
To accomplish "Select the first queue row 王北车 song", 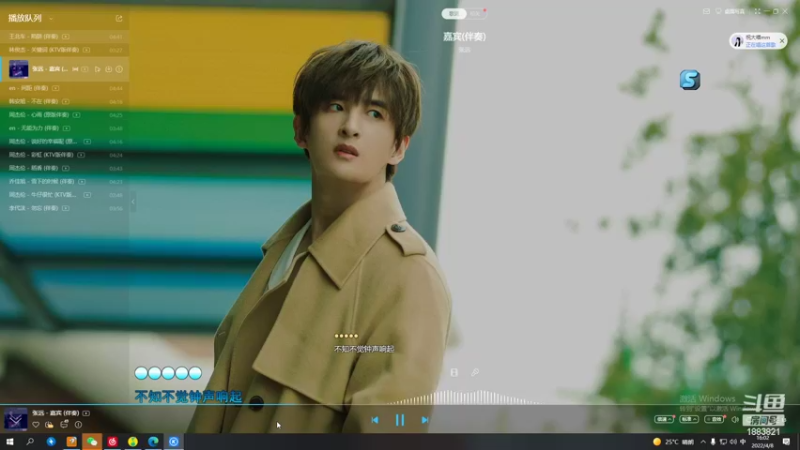I will [64, 37].
